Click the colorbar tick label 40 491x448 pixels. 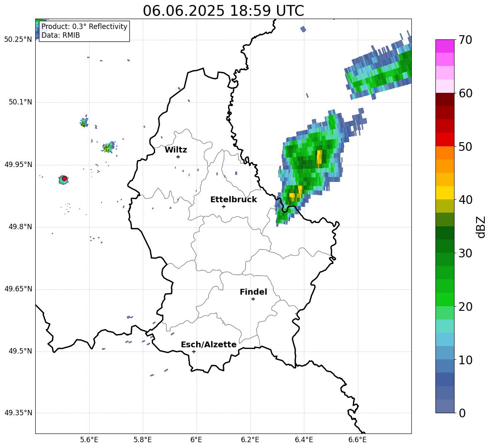[x=465, y=200]
